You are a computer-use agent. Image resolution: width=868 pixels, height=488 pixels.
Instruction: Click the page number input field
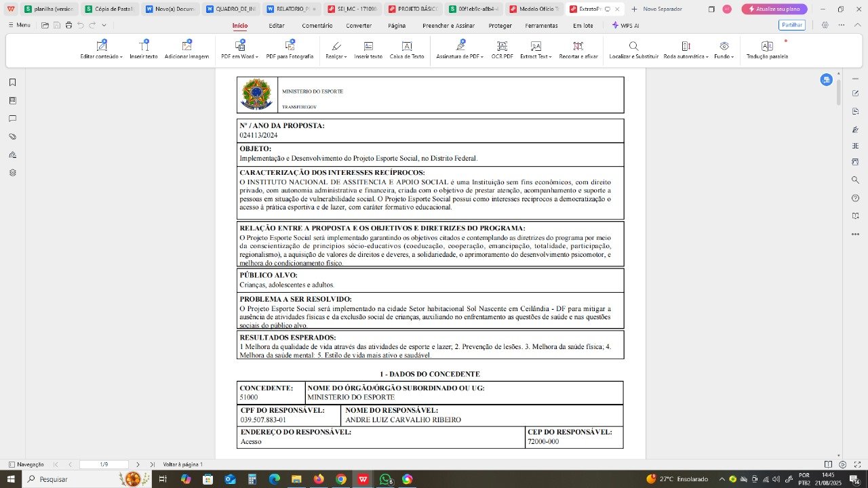point(104,464)
